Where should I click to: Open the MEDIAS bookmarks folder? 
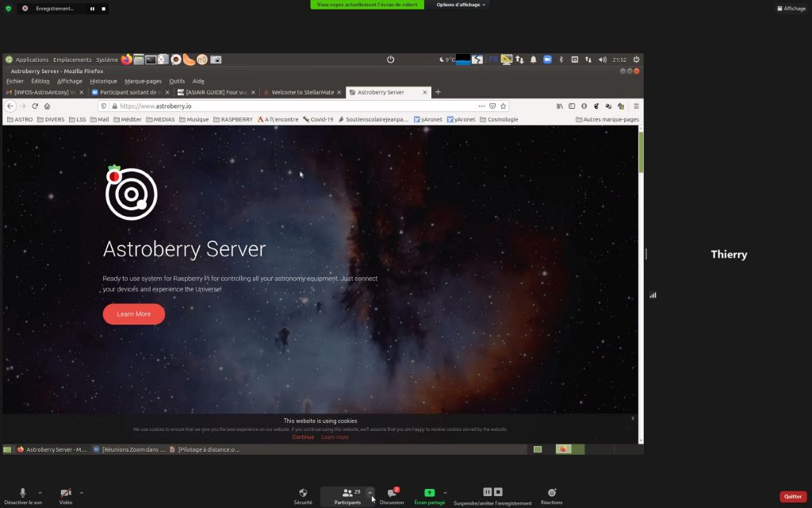tap(160, 119)
